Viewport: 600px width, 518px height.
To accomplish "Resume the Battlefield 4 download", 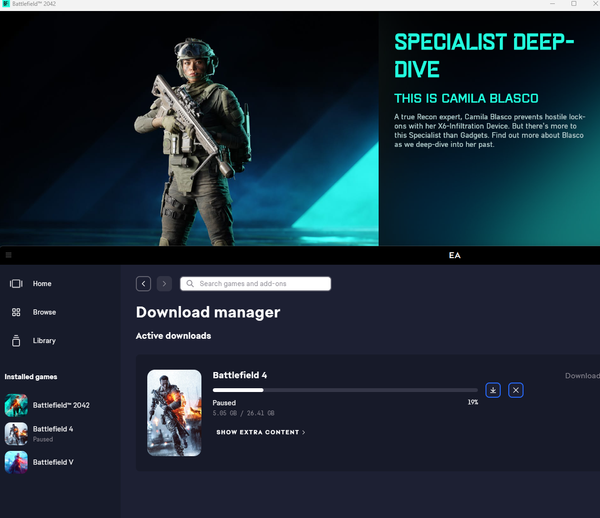I will [493, 390].
